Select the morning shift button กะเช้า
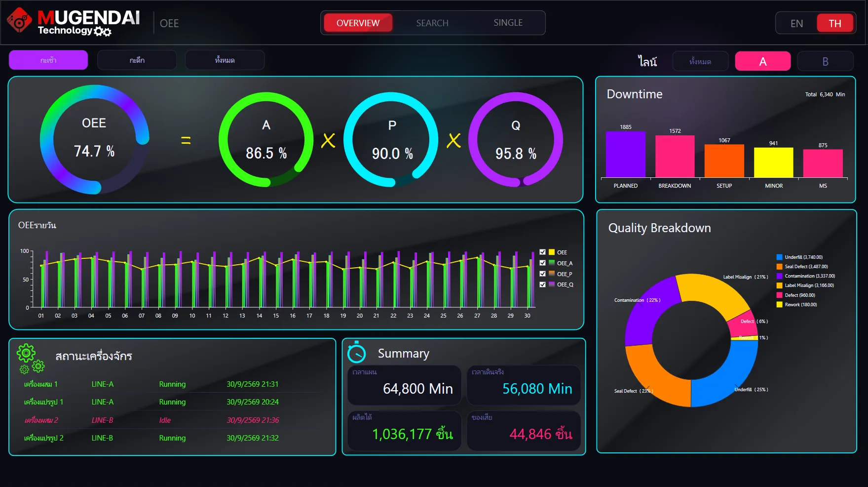Viewport: 868px width, 487px height. point(48,60)
